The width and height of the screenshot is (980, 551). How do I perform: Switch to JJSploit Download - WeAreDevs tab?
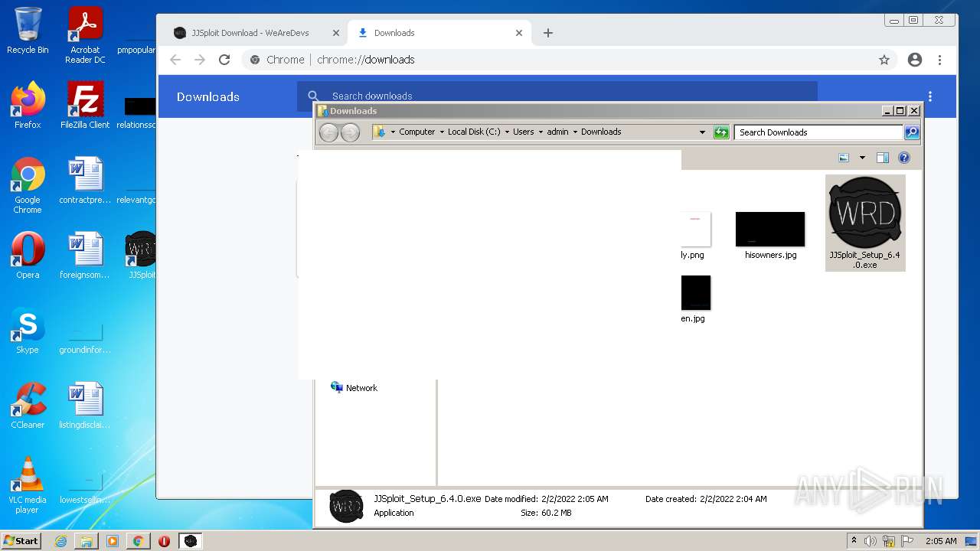(256, 33)
